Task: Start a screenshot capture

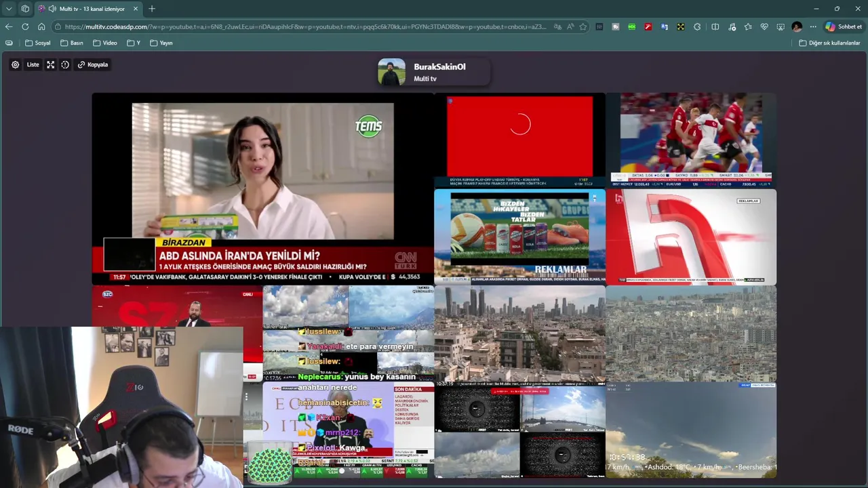Action: (x=781, y=26)
